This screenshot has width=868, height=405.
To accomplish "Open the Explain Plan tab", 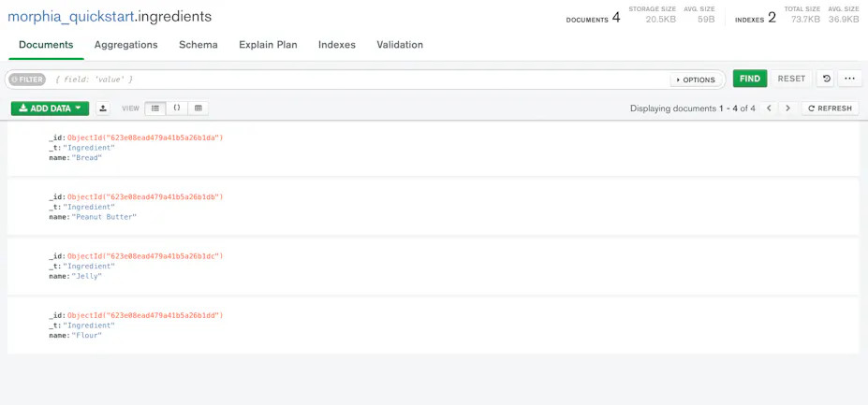I will coord(268,45).
